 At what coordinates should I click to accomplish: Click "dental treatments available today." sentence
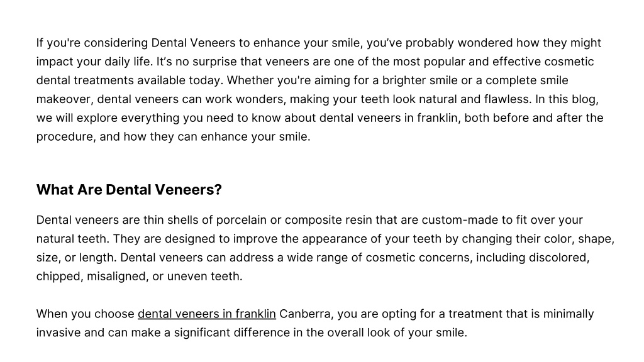(x=130, y=80)
